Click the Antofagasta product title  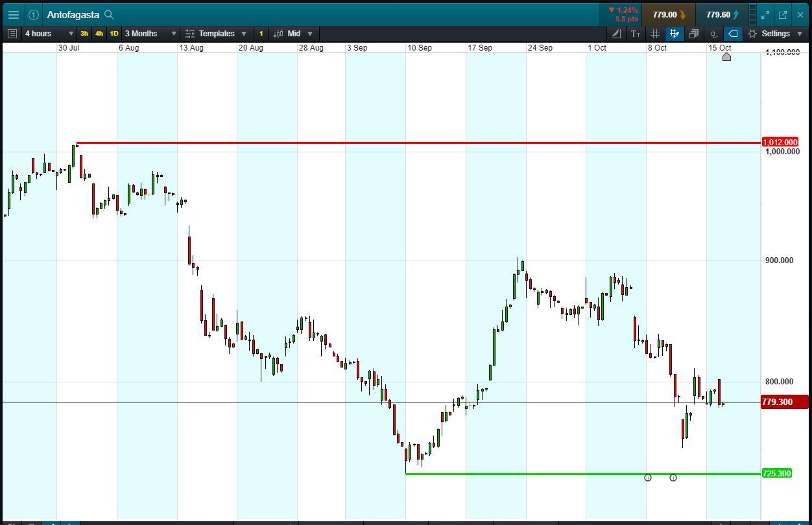pyautogui.click(x=73, y=14)
